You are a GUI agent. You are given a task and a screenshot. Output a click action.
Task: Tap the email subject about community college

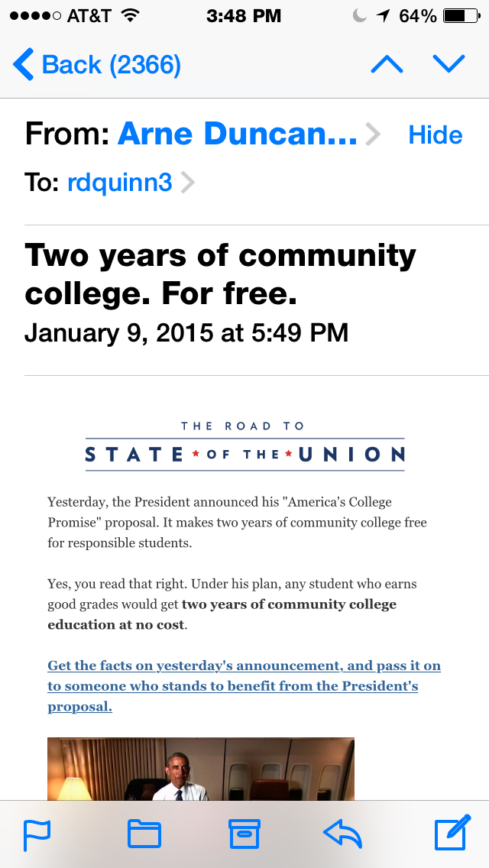click(220, 274)
